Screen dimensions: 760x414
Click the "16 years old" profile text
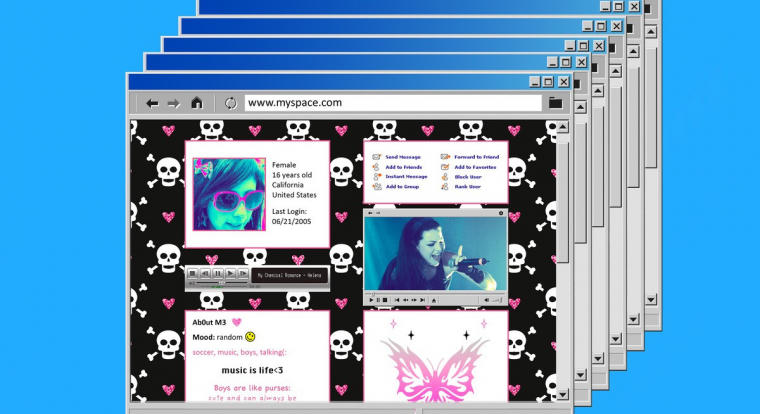tap(292, 175)
